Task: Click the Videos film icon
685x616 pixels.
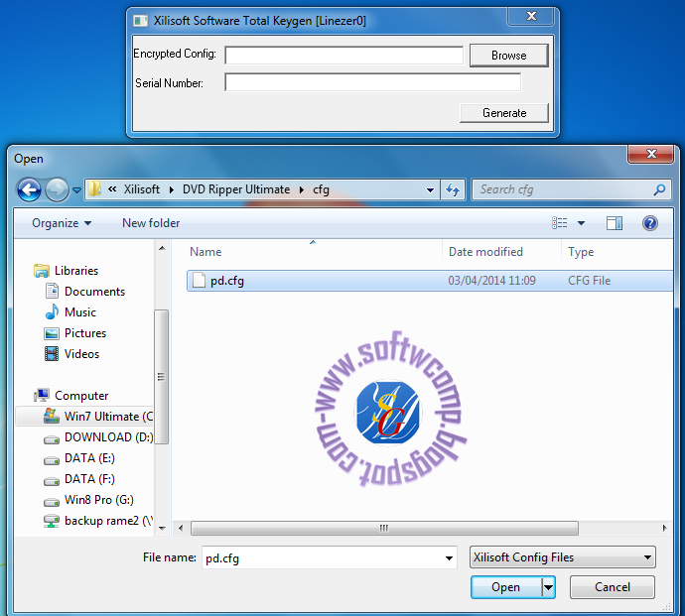Action: point(52,353)
